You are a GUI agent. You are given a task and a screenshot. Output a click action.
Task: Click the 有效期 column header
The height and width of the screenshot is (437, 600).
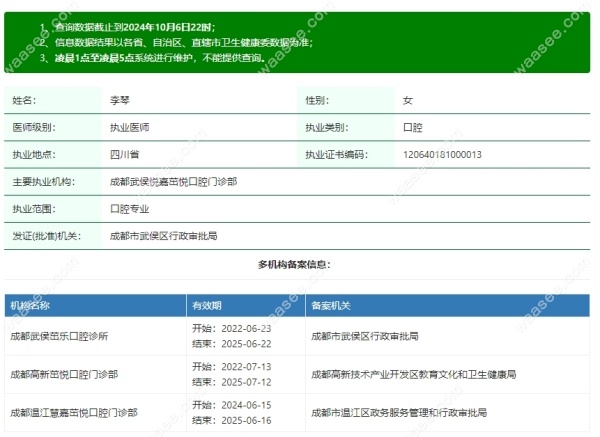(x=207, y=305)
